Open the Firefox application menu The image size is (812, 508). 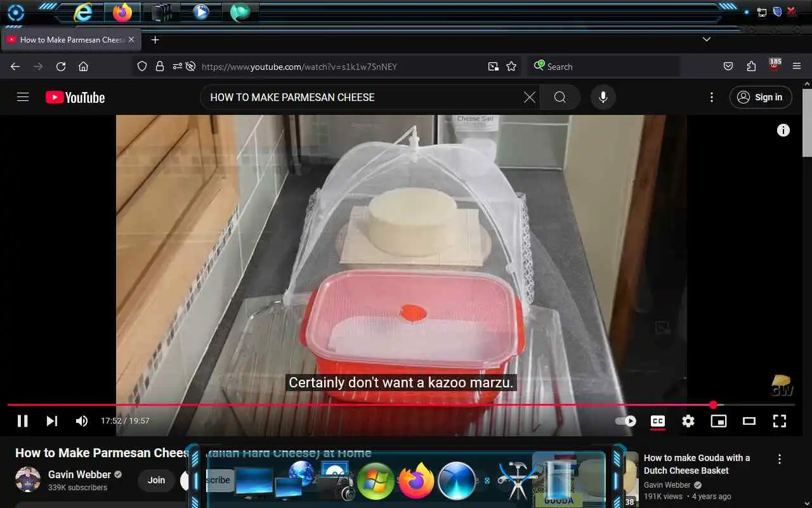(797, 67)
